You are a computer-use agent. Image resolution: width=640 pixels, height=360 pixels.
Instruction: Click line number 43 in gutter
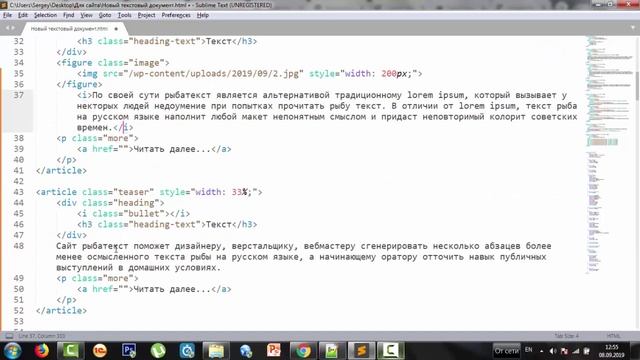coord(18,192)
